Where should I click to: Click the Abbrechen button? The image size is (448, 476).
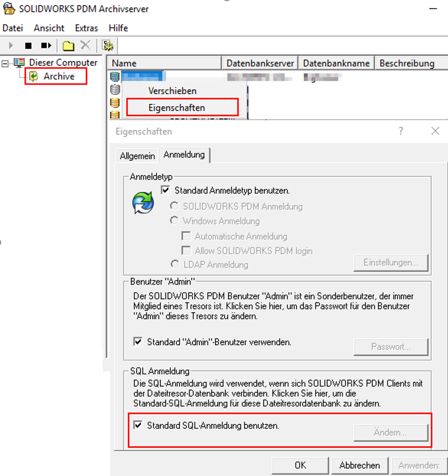[359, 465]
